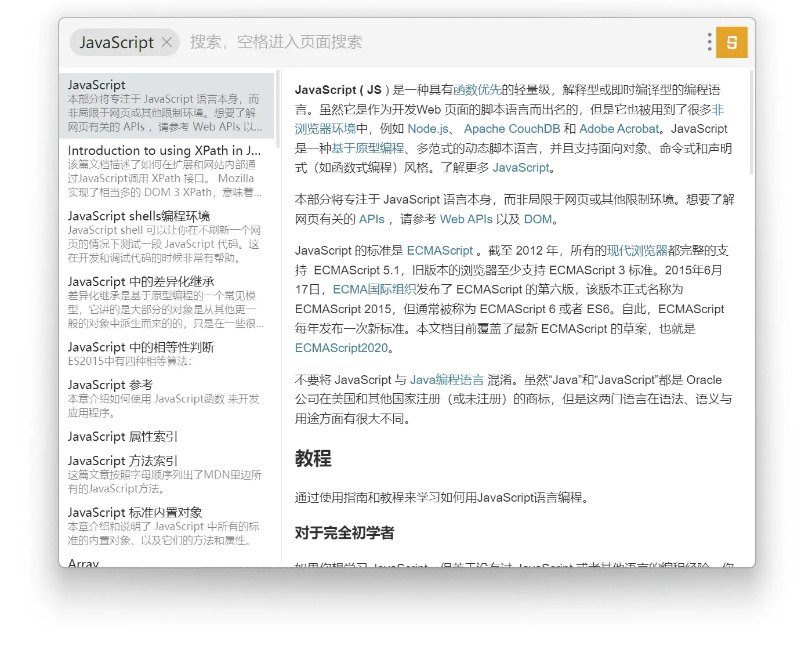
Task: Open JavaScript 方法索引 result
Action: [167, 474]
